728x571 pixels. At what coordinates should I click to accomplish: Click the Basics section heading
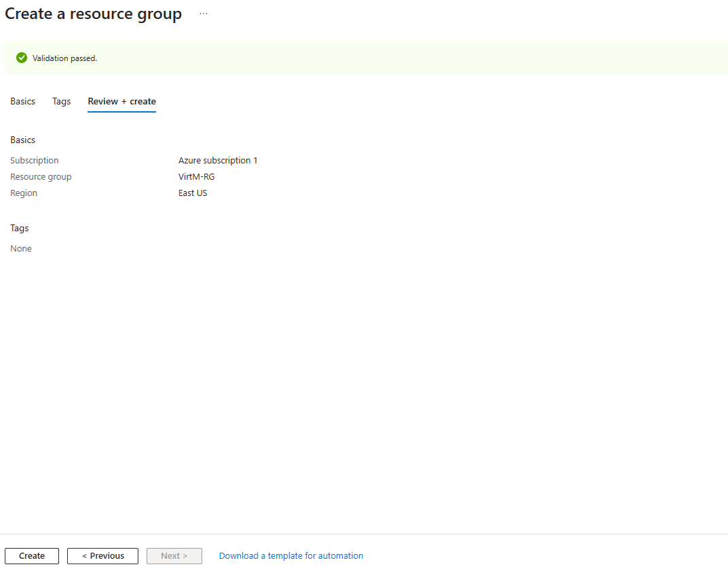coord(22,140)
